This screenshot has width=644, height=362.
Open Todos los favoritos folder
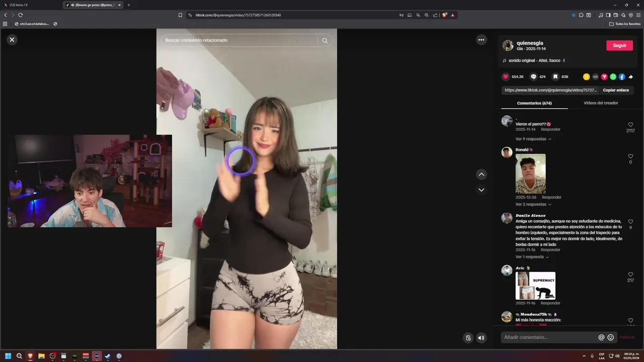[x=625, y=24]
